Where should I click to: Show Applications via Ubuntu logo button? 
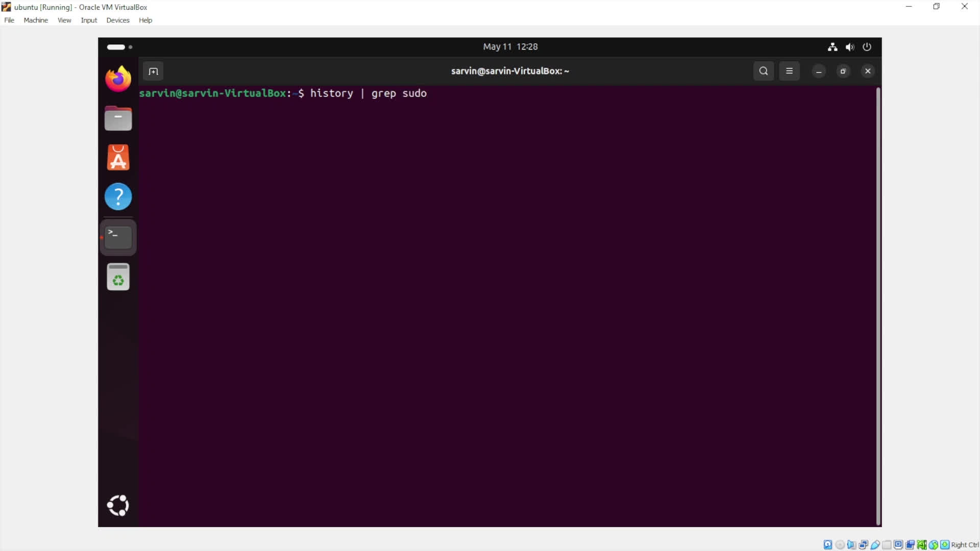(118, 506)
